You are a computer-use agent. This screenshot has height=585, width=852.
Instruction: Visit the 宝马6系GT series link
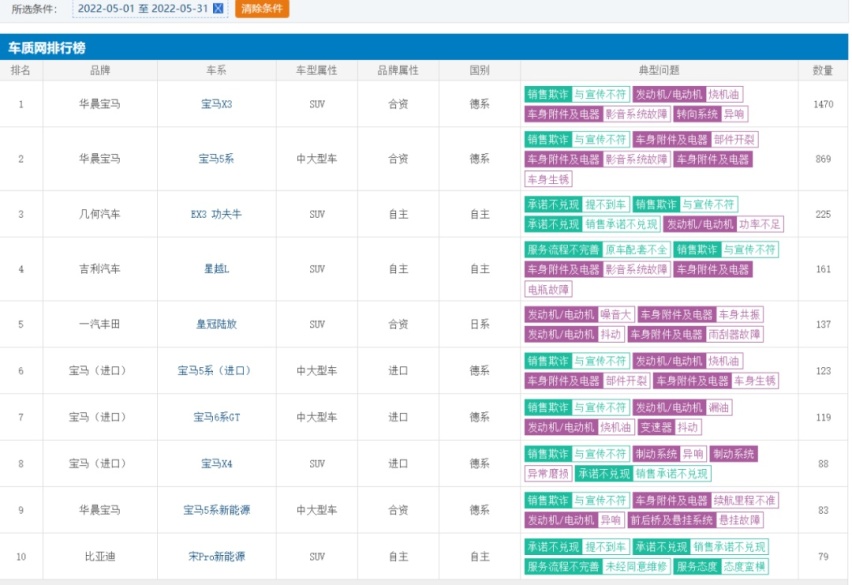(216, 417)
